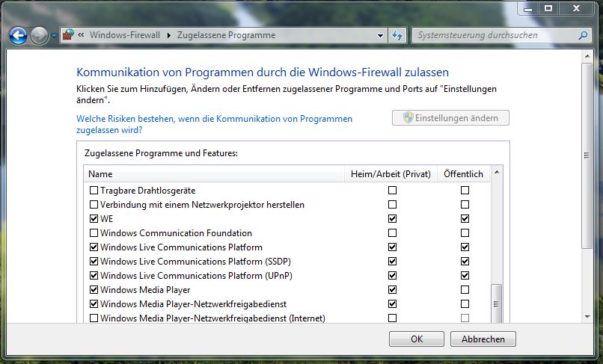Select Zugelassene Programme breadcrumb item

click(226, 35)
